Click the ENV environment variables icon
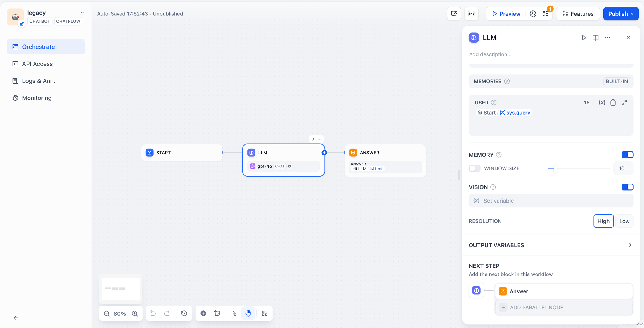Image resolution: width=644 pixels, height=328 pixels. click(471, 13)
